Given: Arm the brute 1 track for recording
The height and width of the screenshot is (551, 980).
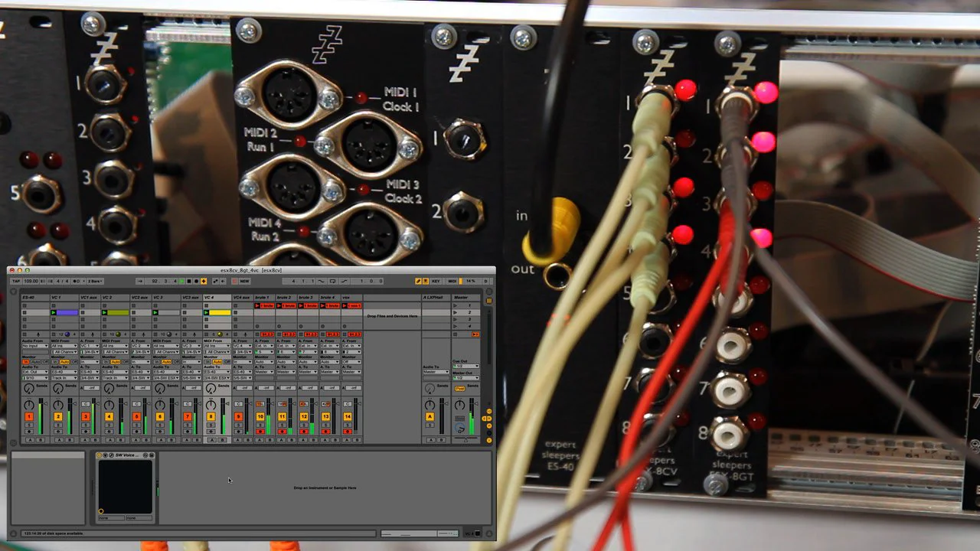Looking at the screenshot, I should 259,432.
